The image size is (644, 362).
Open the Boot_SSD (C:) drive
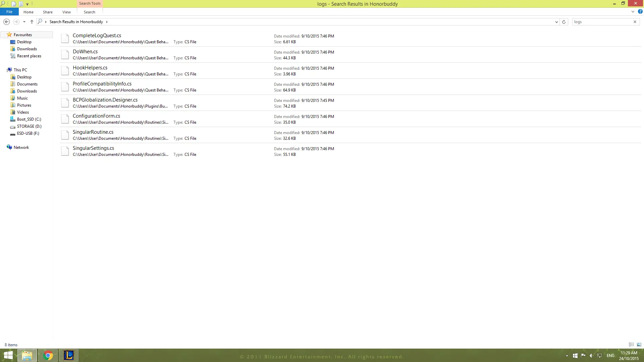[x=29, y=119]
